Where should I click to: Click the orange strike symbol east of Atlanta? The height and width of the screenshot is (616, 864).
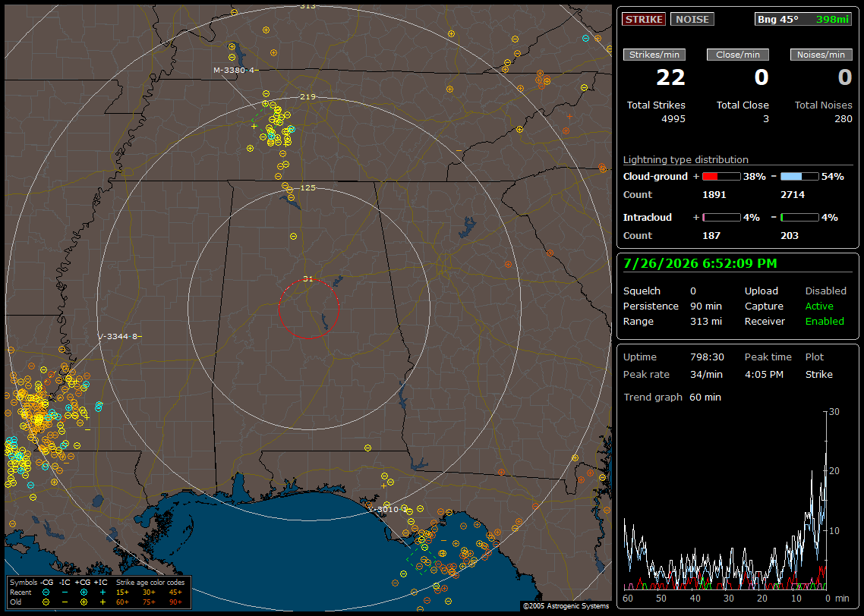[508, 264]
